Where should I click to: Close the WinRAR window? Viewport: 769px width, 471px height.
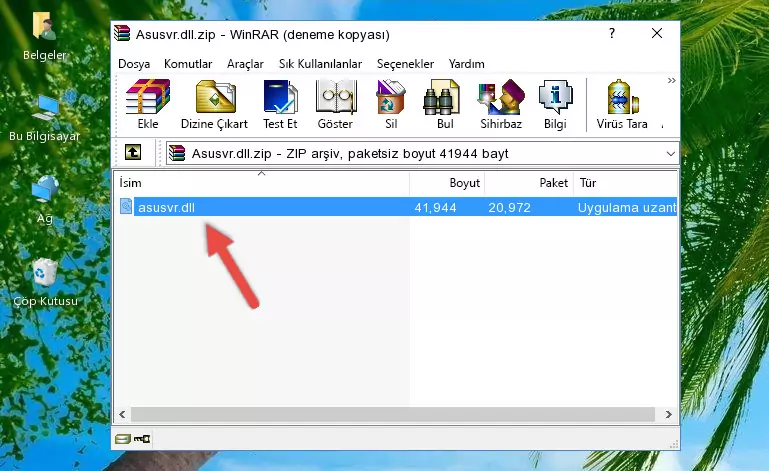click(657, 33)
